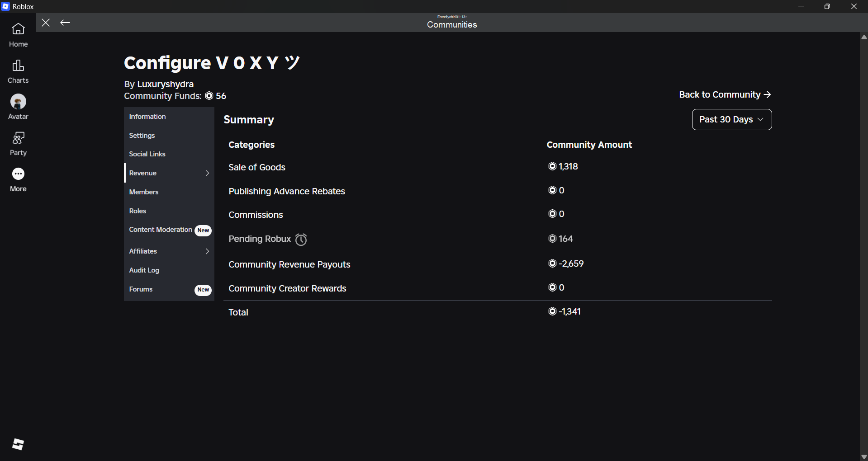Screen dimensions: 868x461
Task: Click the Roblox logo at the bottom left
Action: point(18,444)
